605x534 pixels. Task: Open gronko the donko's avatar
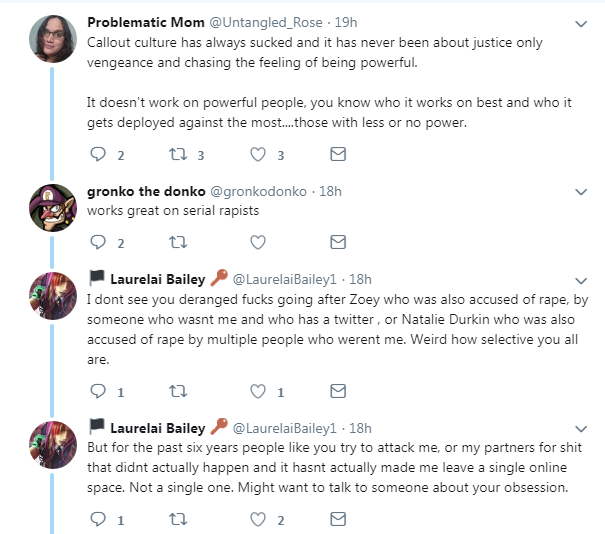click(x=53, y=208)
